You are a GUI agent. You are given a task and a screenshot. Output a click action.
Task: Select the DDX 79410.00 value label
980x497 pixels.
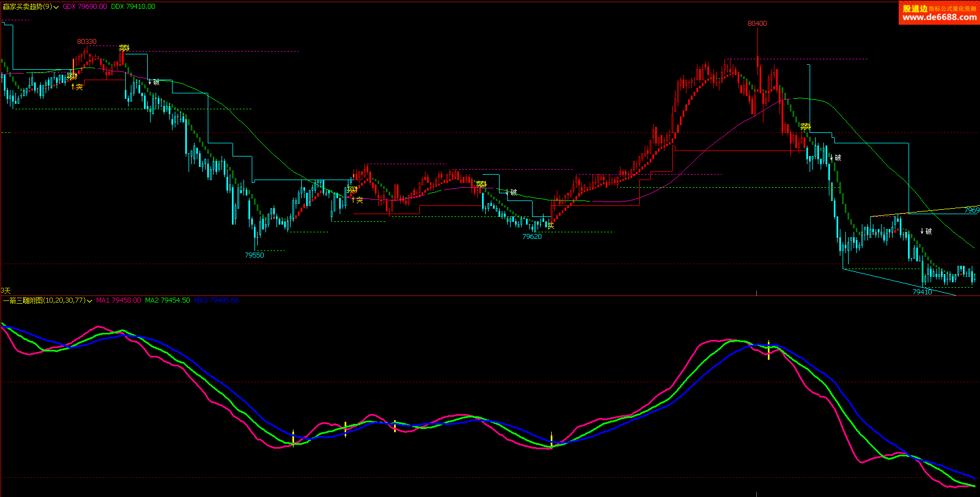click(133, 7)
